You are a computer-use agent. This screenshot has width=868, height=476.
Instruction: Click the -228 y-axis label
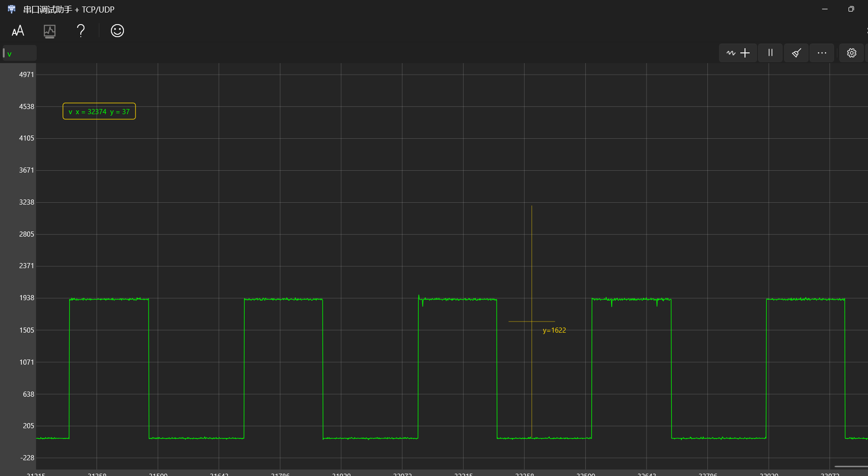[x=27, y=458]
